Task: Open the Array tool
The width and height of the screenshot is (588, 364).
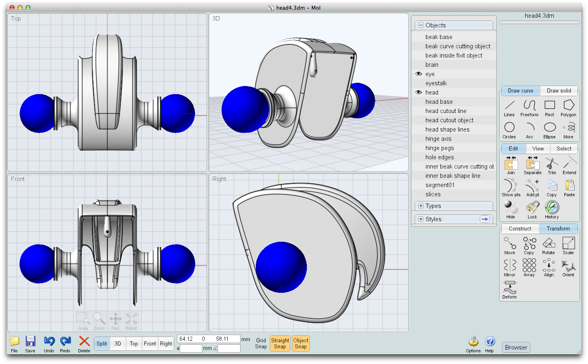Action: (529, 267)
